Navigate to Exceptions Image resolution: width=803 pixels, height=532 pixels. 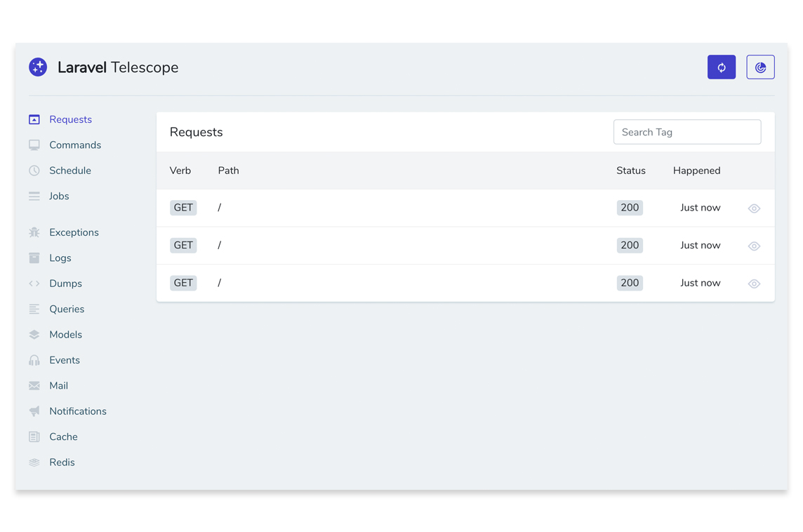(74, 232)
